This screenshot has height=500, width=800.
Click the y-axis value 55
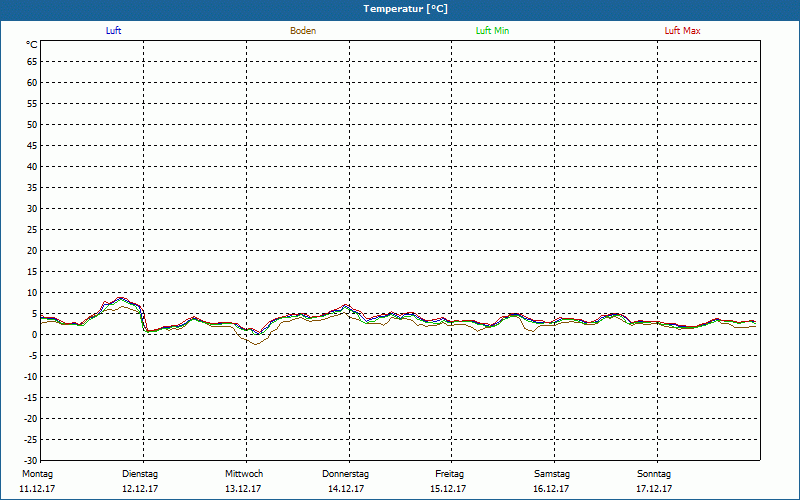(x=32, y=104)
